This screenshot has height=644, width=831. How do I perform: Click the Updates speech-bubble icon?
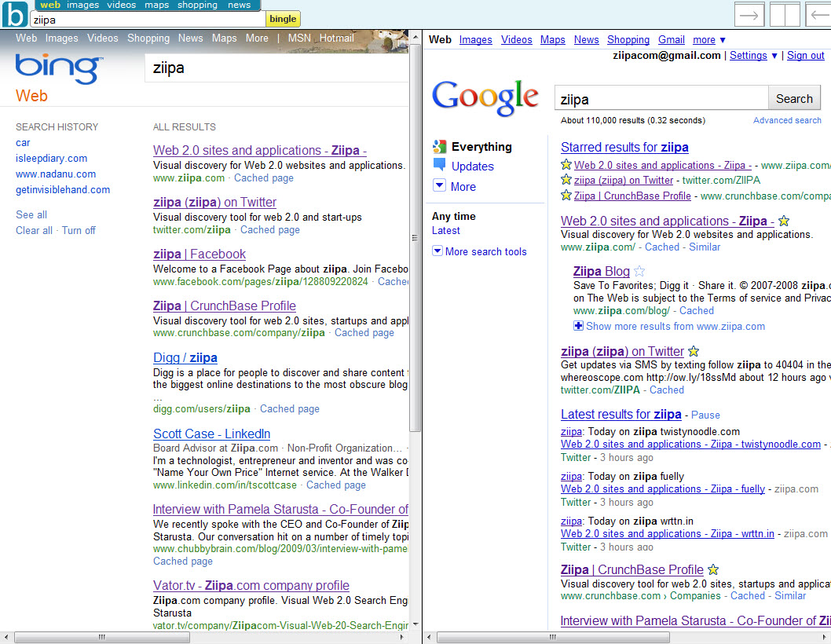pos(439,165)
